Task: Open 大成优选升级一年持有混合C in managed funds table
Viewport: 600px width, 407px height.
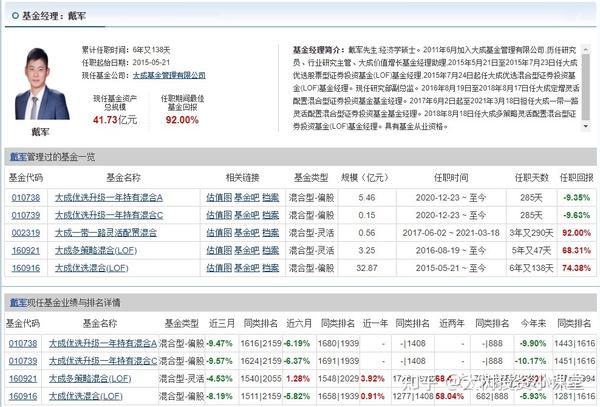Action: [109, 215]
